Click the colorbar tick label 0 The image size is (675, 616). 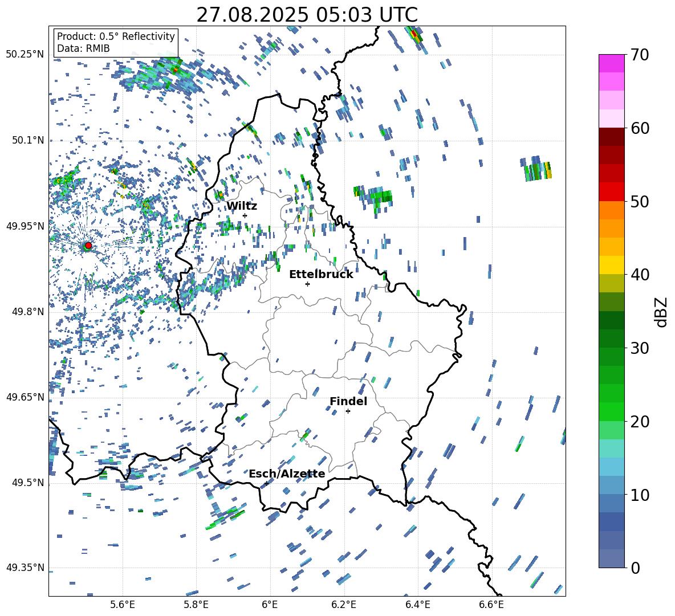[635, 568]
